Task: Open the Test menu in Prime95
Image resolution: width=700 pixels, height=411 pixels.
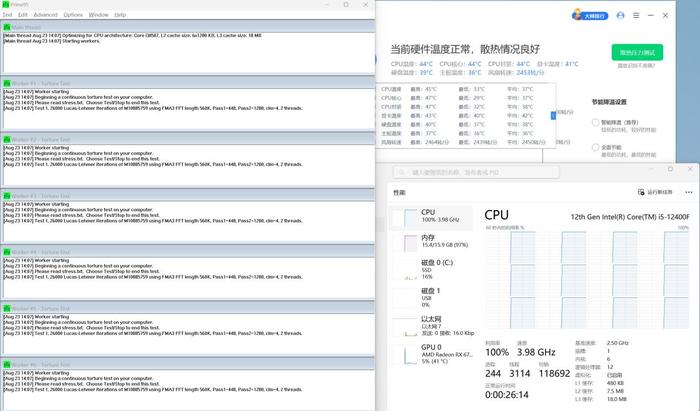Action: coord(7,15)
